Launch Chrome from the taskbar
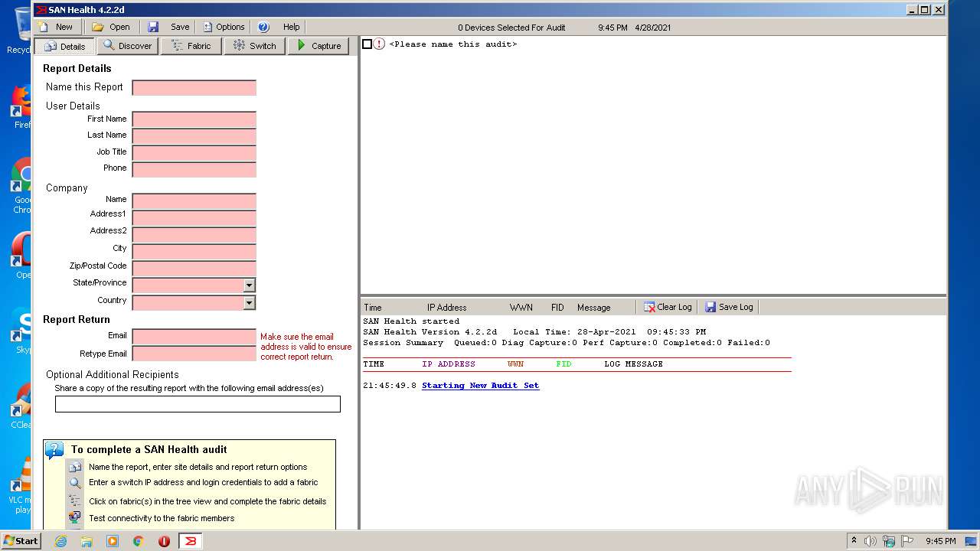Viewport: 980px width, 551px height. tap(139, 541)
